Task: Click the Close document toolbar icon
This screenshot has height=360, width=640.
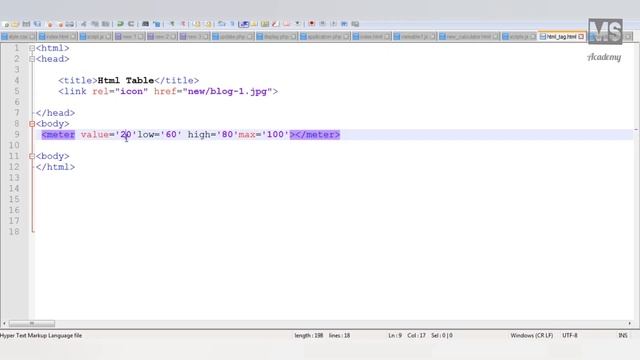Action: pyautogui.click(x=50, y=24)
